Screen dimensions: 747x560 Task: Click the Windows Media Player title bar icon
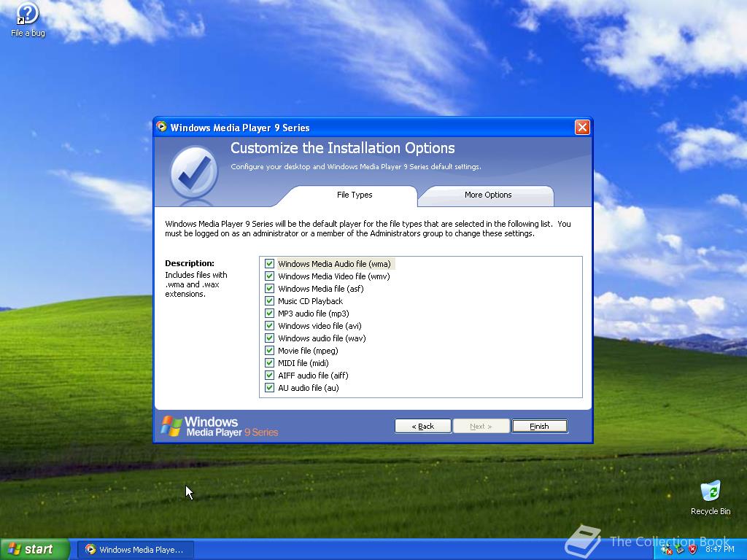coord(161,127)
